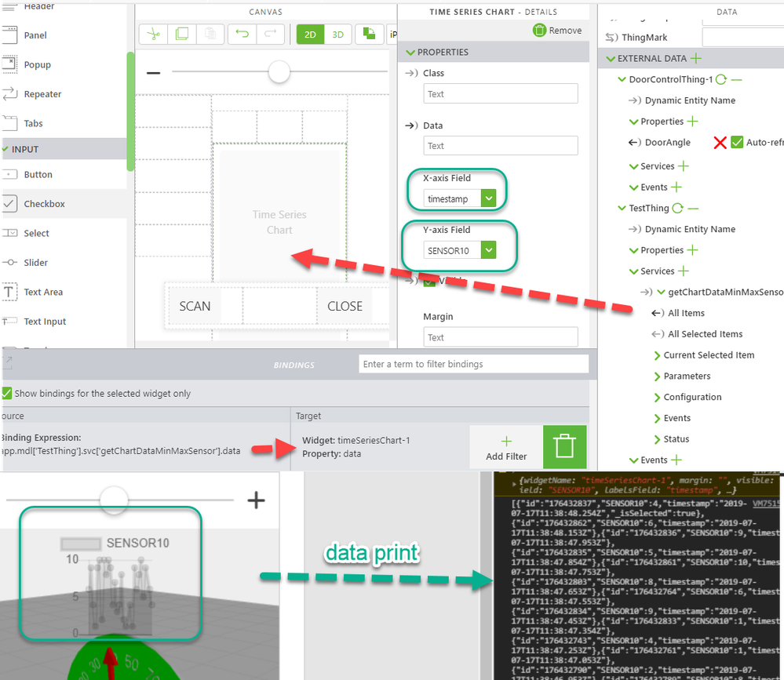Expand the Parameters node
The height and width of the screenshot is (680, 784).
(x=657, y=376)
